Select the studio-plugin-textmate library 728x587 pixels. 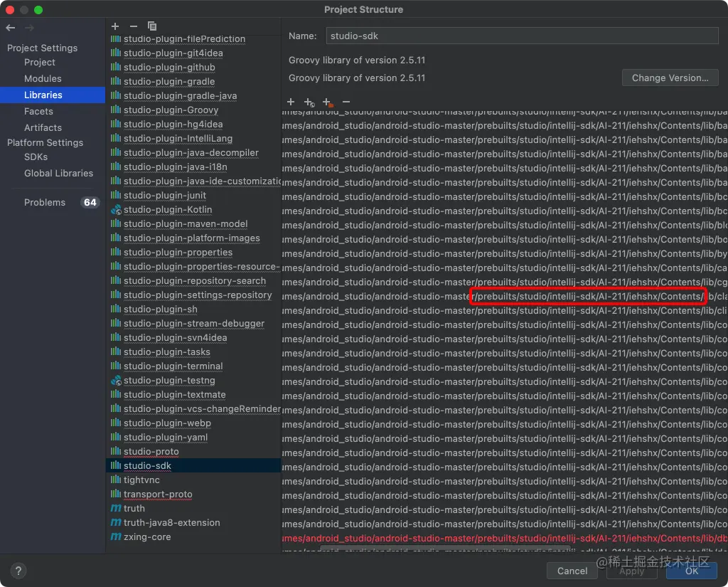174,395
